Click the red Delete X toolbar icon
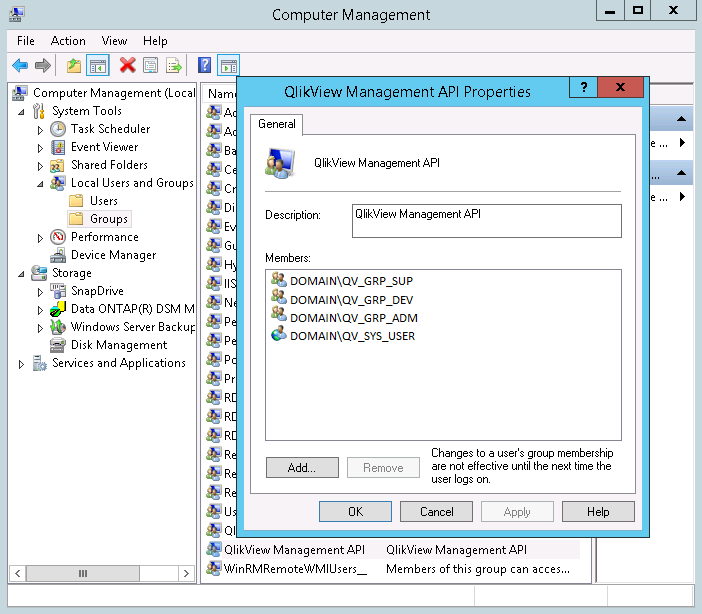 point(128,65)
